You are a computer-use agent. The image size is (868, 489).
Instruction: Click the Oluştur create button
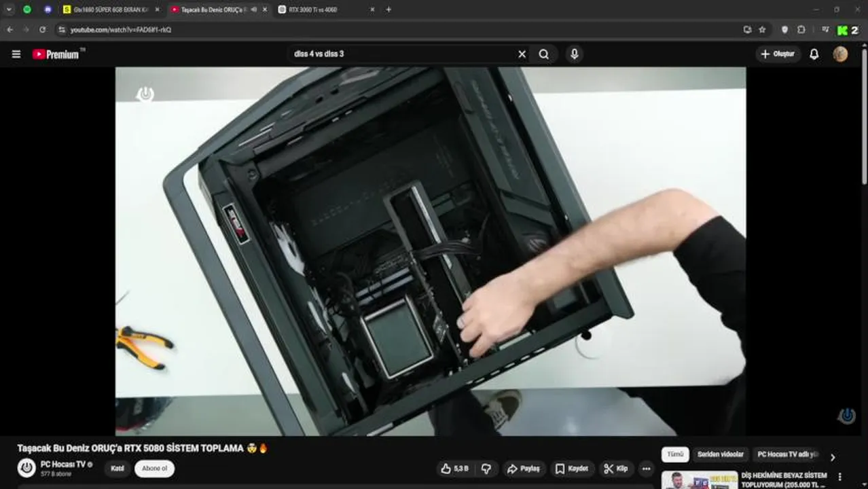click(778, 54)
